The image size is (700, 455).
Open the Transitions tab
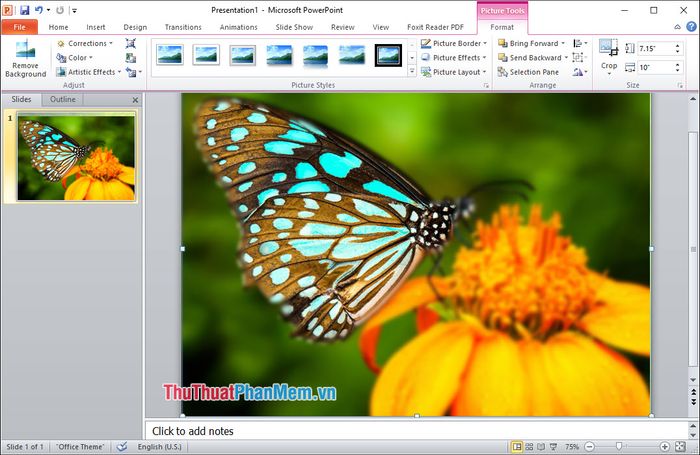click(183, 27)
